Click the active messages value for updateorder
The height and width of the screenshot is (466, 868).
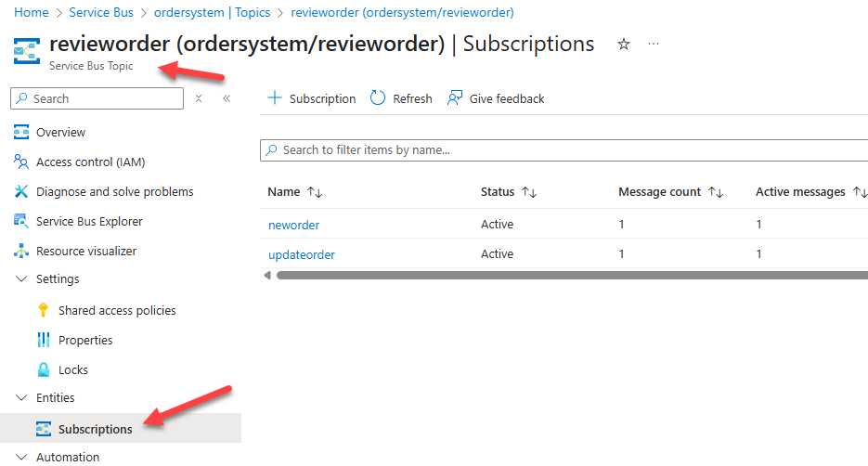(x=759, y=254)
